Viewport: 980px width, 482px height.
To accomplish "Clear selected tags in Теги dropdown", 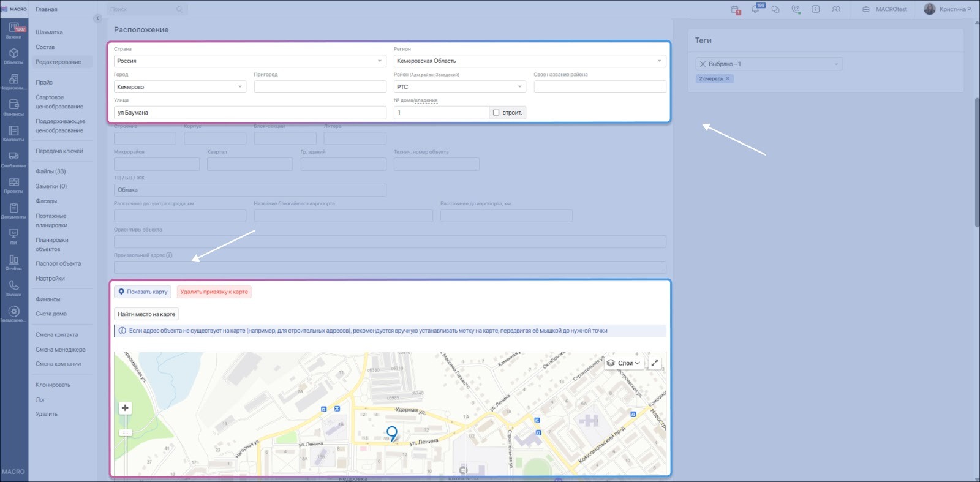I will coord(703,64).
